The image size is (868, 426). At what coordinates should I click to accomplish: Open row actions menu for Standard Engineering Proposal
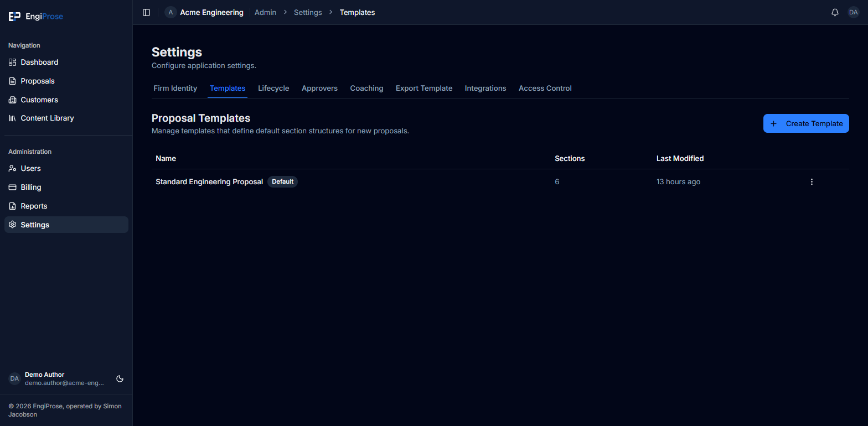pos(812,181)
